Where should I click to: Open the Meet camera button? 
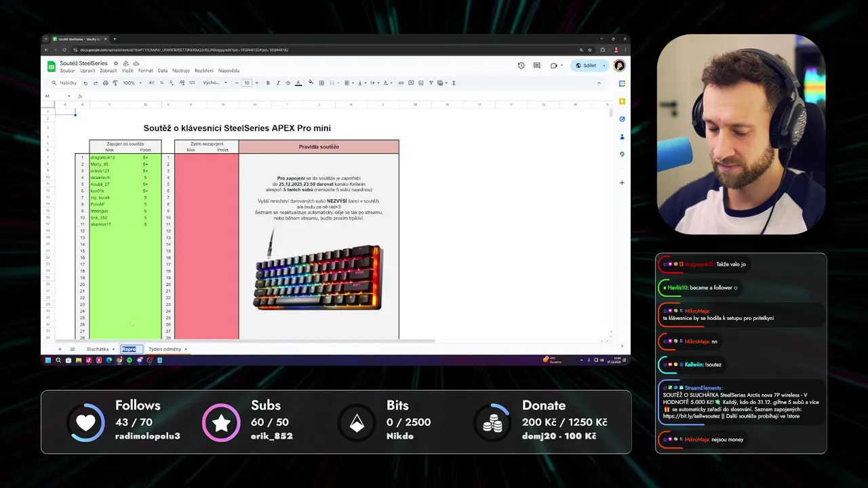coord(555,66)
